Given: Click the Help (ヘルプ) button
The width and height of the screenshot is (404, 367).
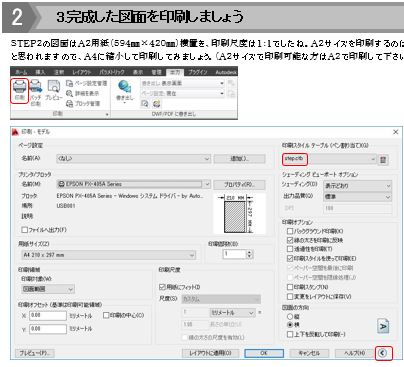Looking at the screenshot, I should [354, 353].
